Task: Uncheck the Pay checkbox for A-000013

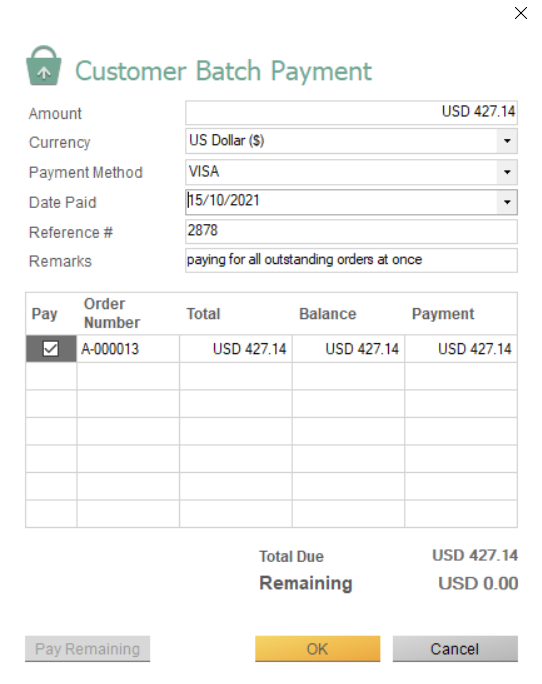Action: tap(51, 349)
